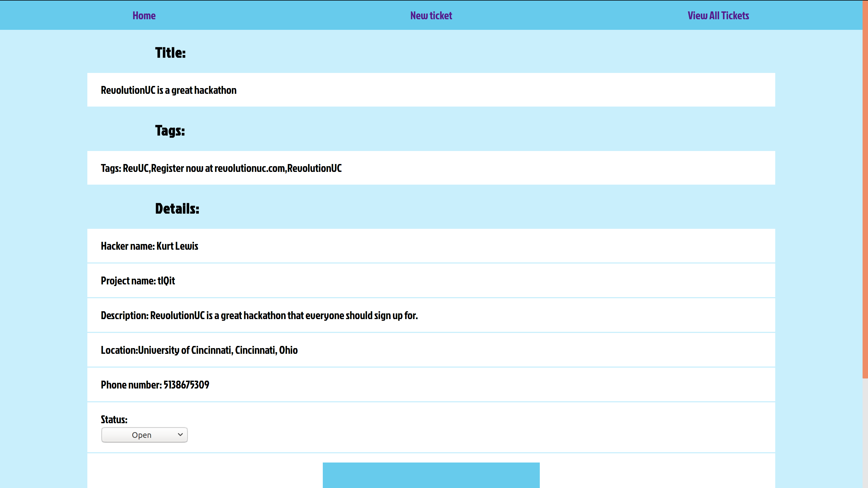Click the orange vertical scrollbar thumb

pyautogui.click(x=865, y=189)
